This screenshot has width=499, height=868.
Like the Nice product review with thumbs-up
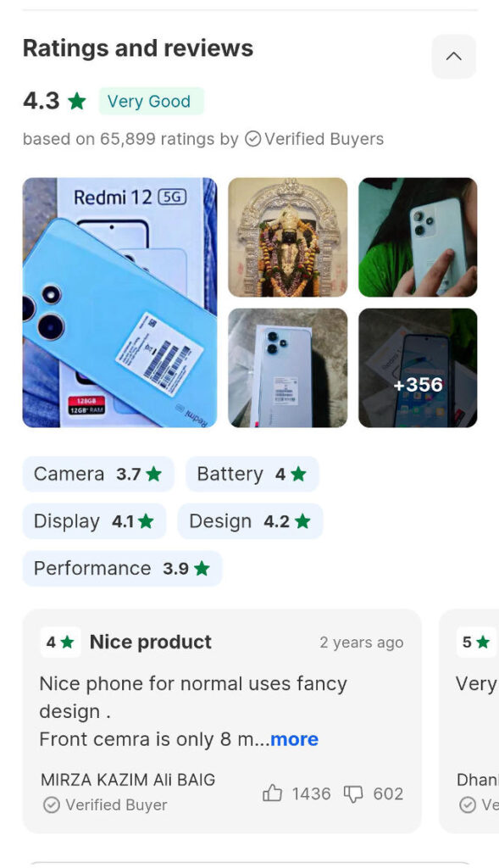coord(272,793)
